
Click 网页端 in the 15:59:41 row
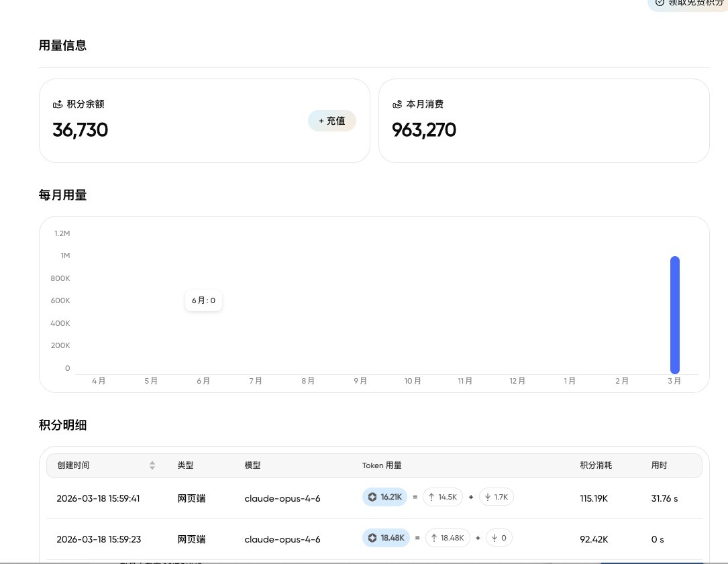[191, 498]
